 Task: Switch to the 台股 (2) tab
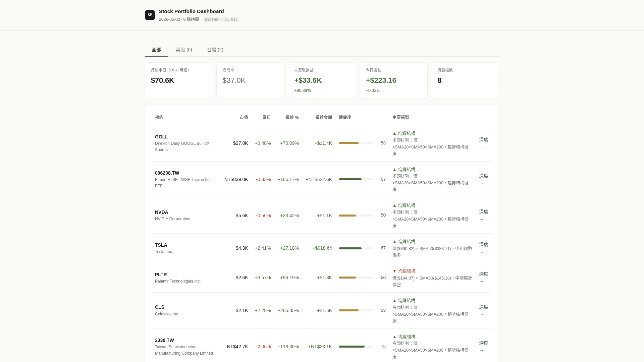click(215, 50)
